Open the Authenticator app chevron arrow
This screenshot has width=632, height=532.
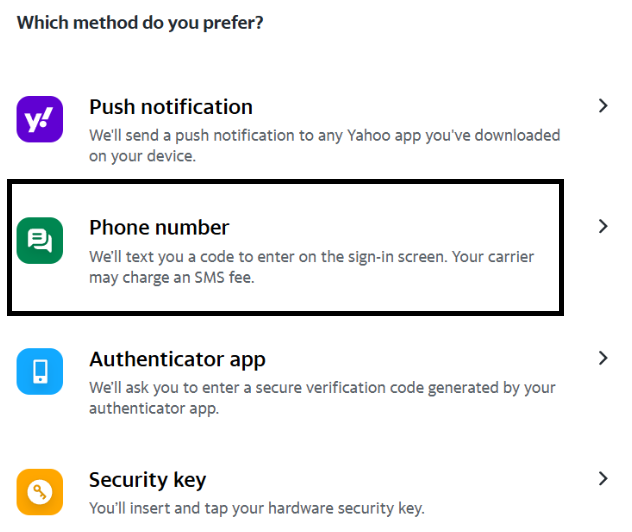click(x=602, y=358)
